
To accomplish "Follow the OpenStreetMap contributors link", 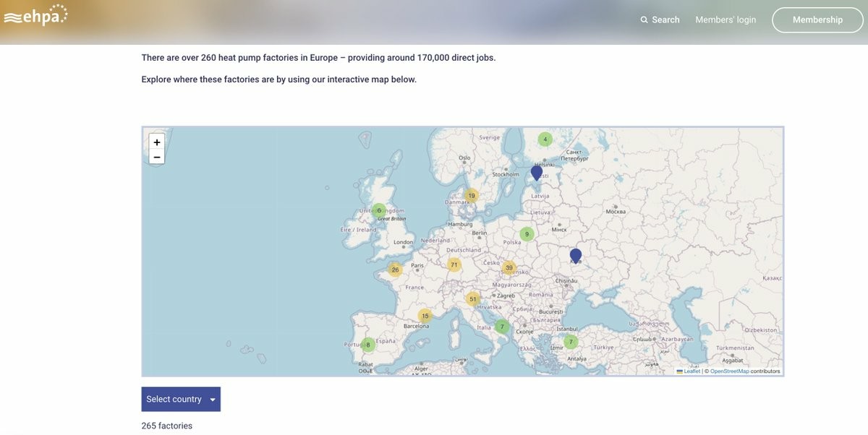I will click(x=729, y=371).
